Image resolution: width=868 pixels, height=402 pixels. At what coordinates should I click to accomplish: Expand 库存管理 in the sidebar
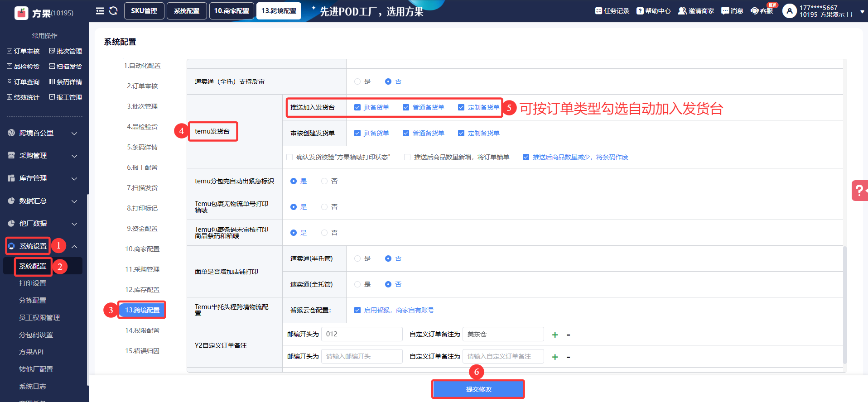pyautogui.click(x=42, y=178)
